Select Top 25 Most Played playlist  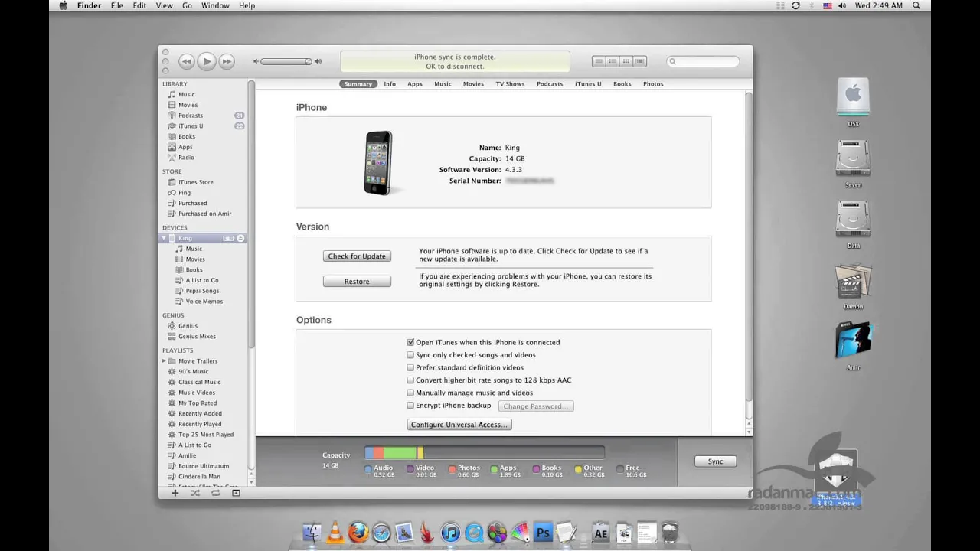(x=206, y=435)
